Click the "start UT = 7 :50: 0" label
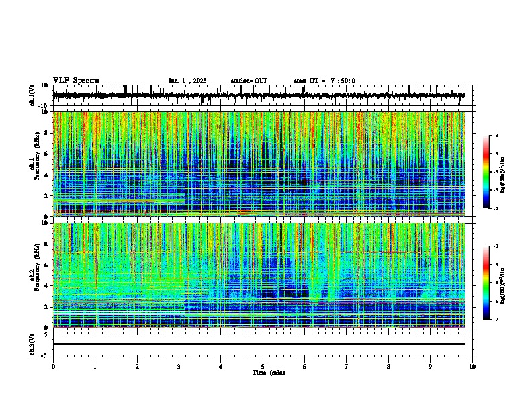Screen dimensions: 532x411 tap(324, 81)
